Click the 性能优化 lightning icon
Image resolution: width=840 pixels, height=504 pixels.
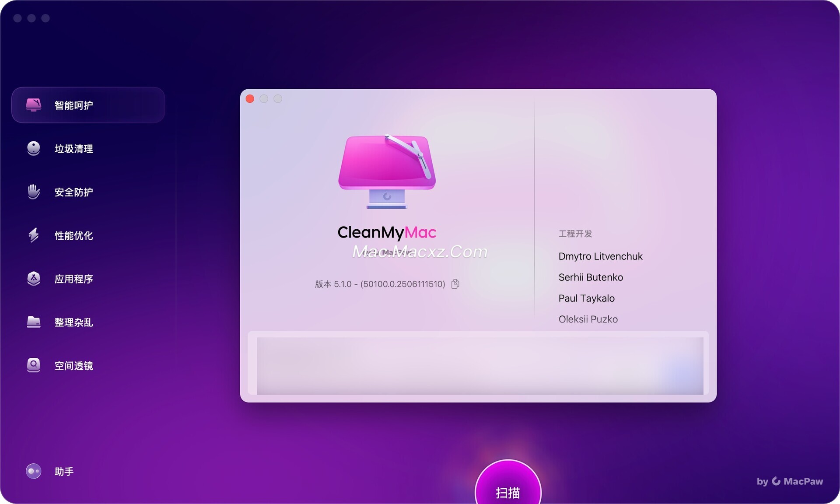click(34, 235)
